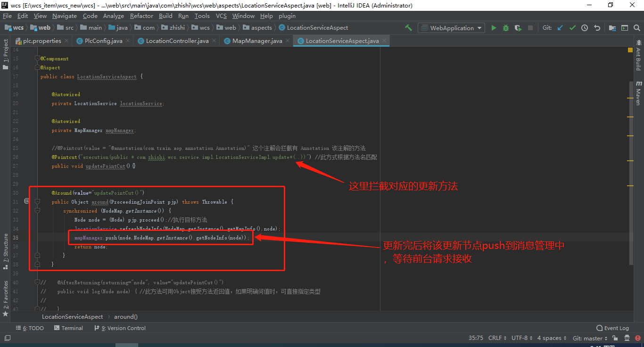Collapse the commented block fold at line 40
Viewport: 644px width, 347px height.
(38, 282)
